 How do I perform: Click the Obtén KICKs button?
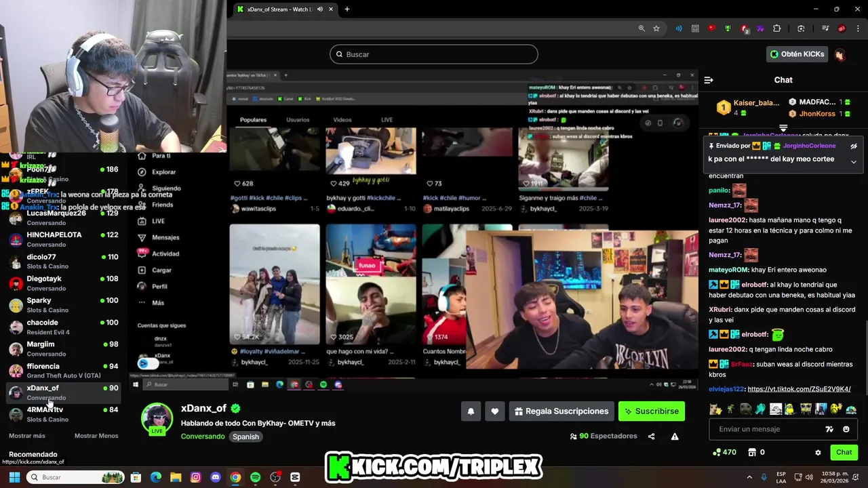(x=797, y=54)
